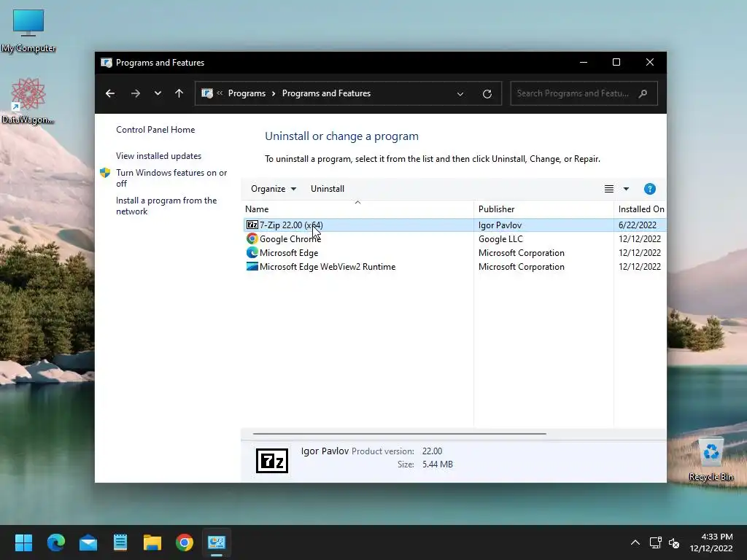Open Notepad from the taskbar
Viewport: 747px width, 560px height.
[120, 542]
